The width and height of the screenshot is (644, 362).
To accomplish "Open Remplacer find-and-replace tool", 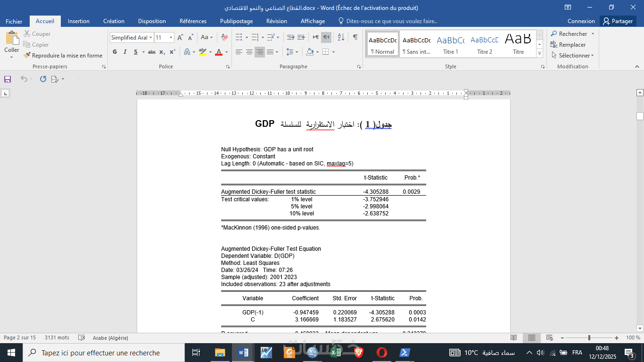I will pyautogui.click(x=568, y=45).
